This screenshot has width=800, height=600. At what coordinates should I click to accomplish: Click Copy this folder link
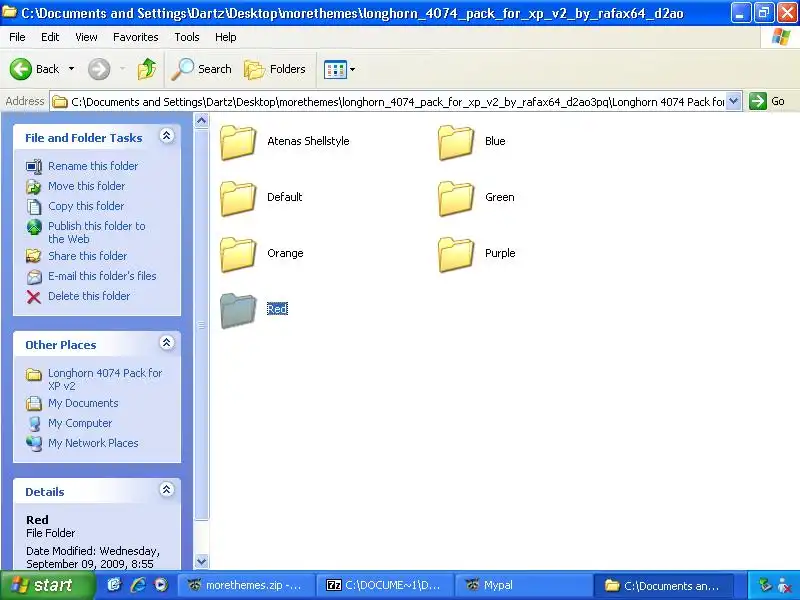tap(86, 206)
